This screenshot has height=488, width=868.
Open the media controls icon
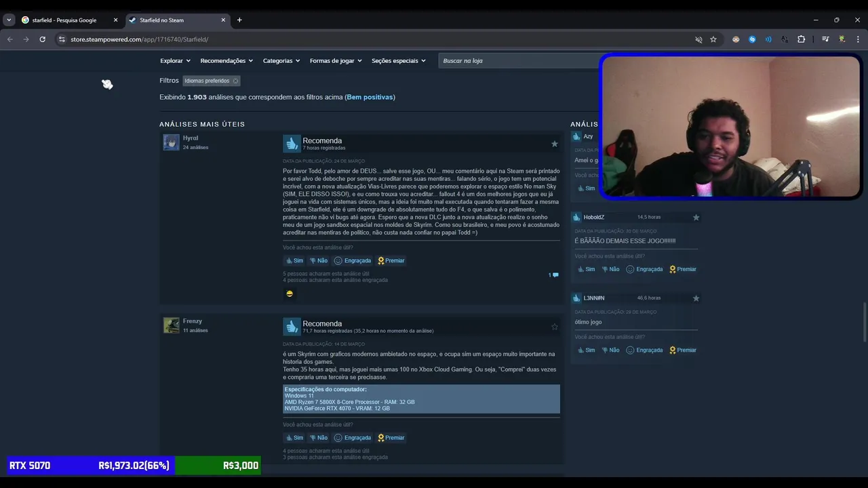click(x=825, y=39)
